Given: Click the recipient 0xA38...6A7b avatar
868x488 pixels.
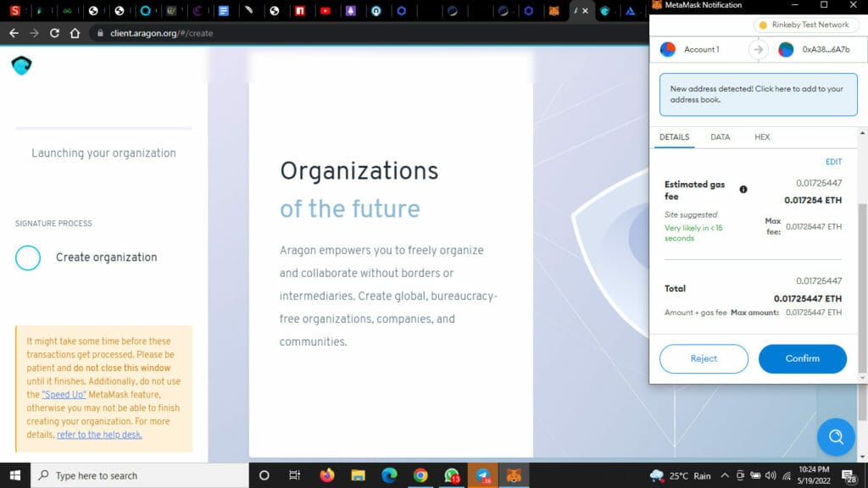Looking at the screenshot, I should [786, 49].
